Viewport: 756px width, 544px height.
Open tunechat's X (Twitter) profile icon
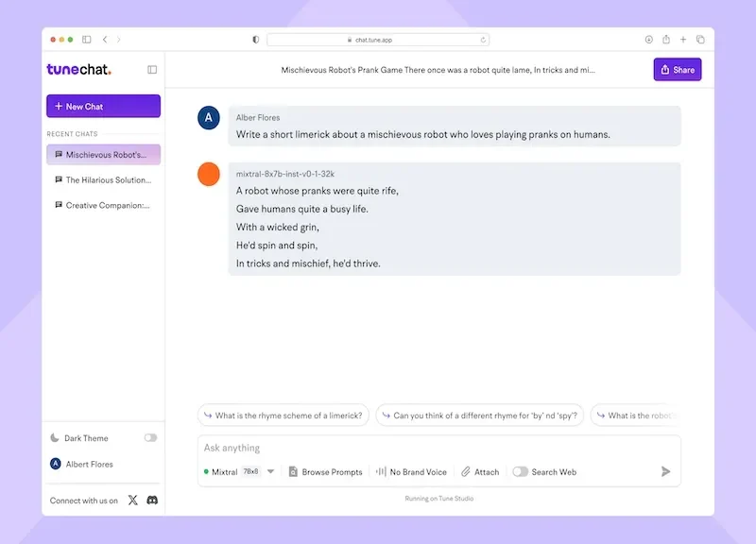[133, 501]
